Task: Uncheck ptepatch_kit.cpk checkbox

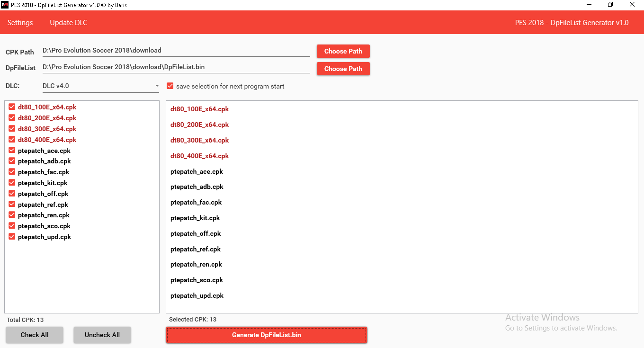Action: coord(12,183)
